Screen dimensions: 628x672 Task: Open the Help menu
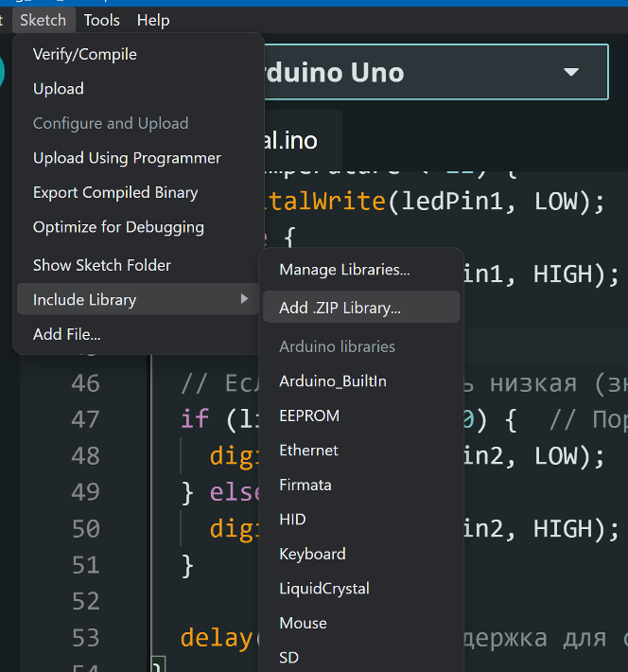[152, 19]
